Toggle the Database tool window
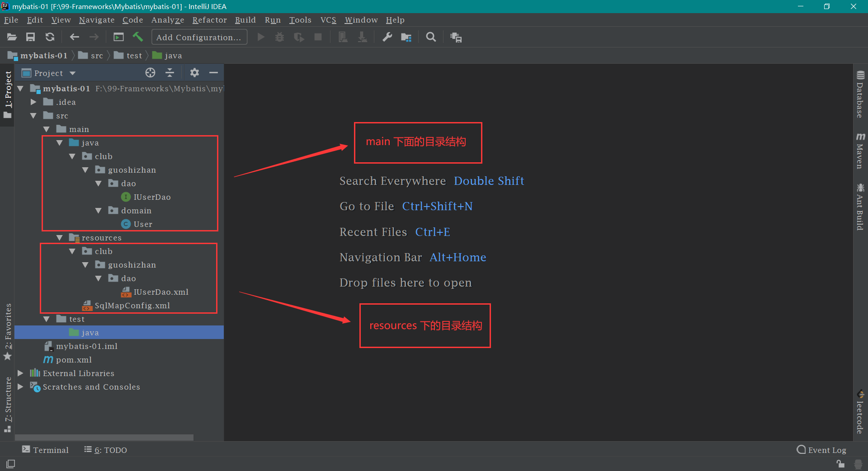This screenshot has height=471, width=868. pyautogui.click(x=860, y=94)
